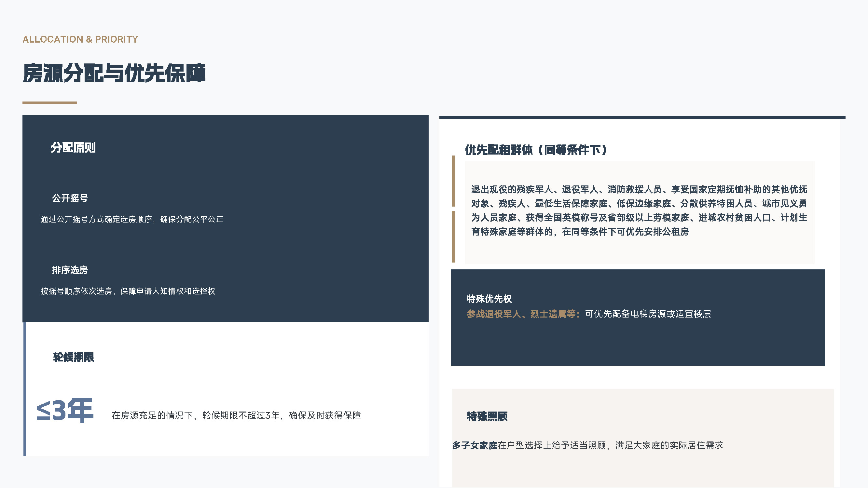Select the 排序选房 subheading
The image size is (868, 488).
point(70,270)
